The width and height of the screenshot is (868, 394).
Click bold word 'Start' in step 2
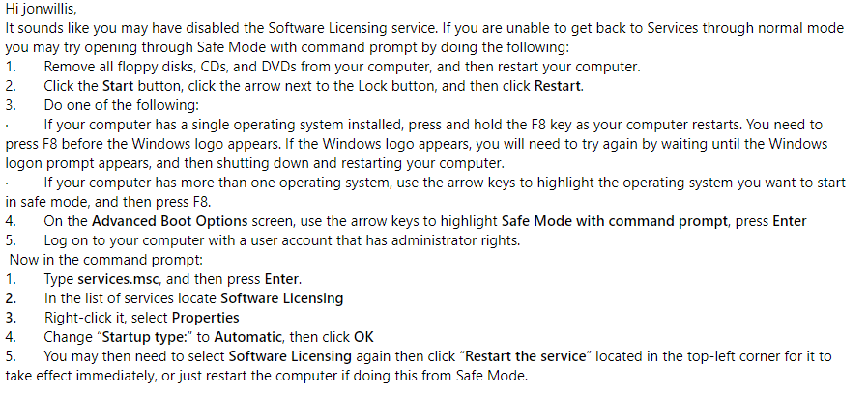pyautogui.click(x=118, y=86)
